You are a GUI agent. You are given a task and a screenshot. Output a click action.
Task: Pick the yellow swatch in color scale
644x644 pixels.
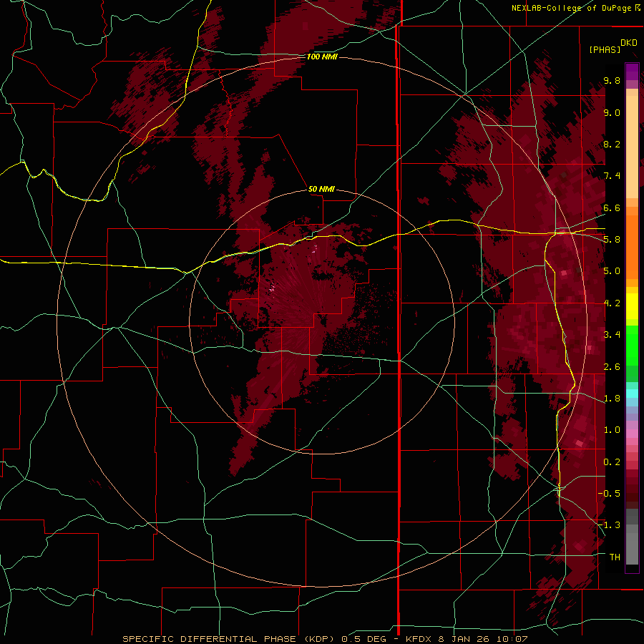pos(632,306)
